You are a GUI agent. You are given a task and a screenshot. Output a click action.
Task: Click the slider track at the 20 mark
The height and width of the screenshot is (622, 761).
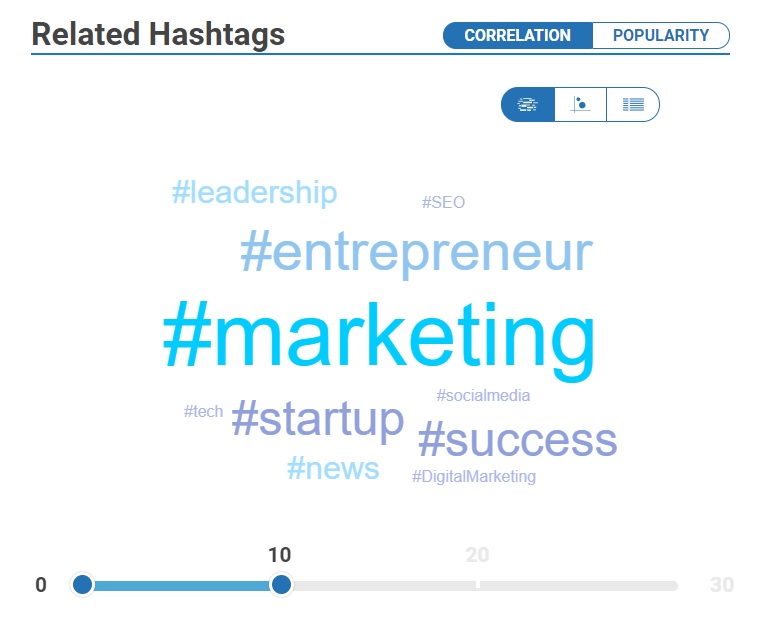coord(478,585)
